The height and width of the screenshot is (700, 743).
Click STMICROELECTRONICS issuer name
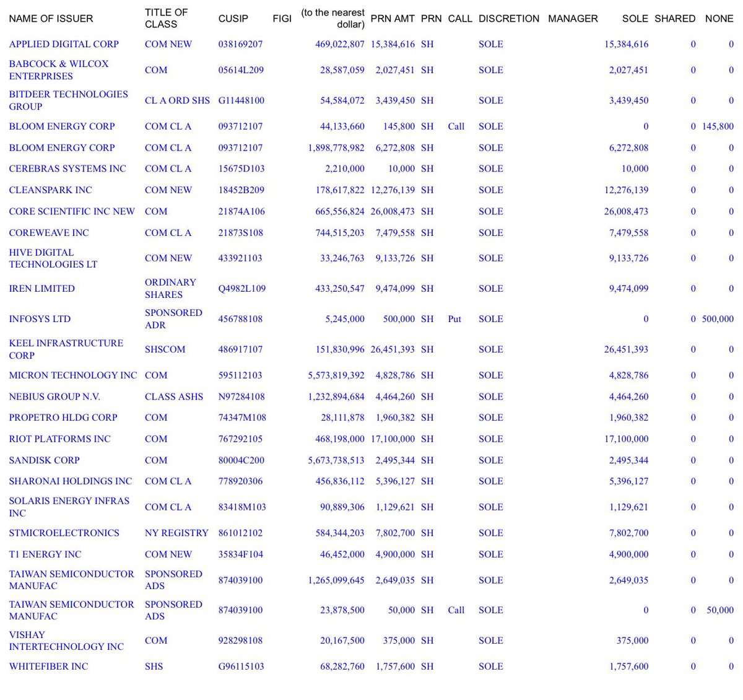tap(64, 533)
